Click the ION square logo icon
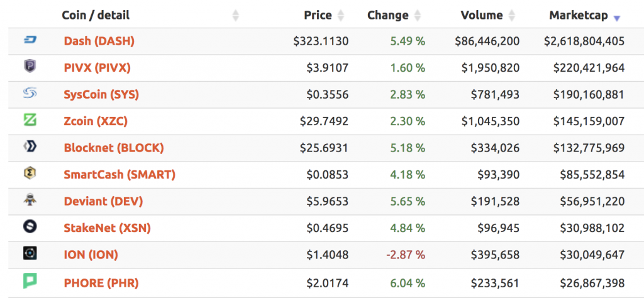644x298 pixels. coord(30,253)
